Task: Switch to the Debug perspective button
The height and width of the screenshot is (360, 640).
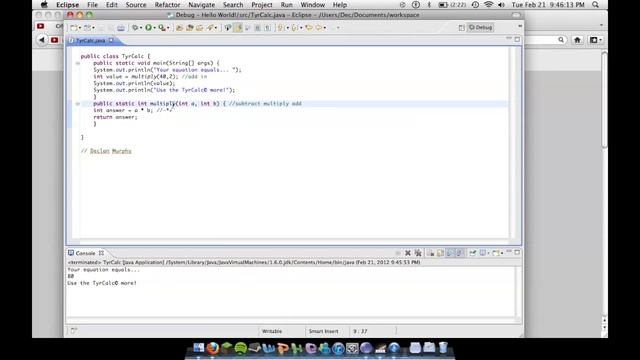Action: pyautogui.click(x=480, y=27)
